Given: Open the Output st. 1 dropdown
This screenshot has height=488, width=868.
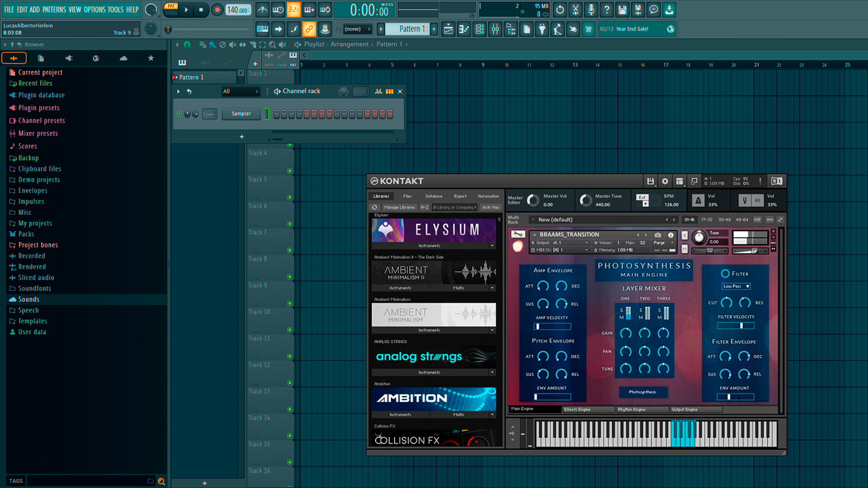Looking at the screenshot, I should (x=560, y=243).
